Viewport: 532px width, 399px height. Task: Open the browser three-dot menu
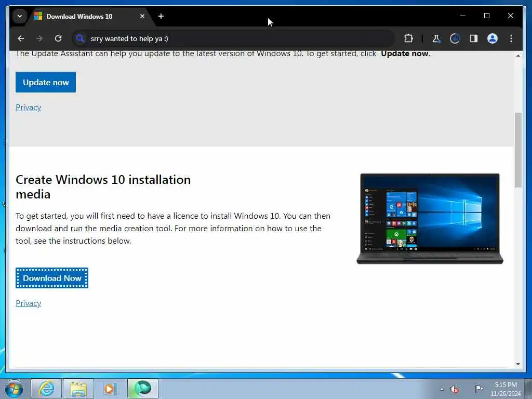click(511, 38)
